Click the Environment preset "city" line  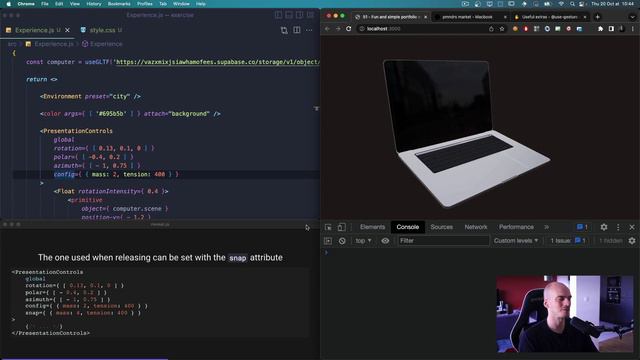(x=90, y=97)
